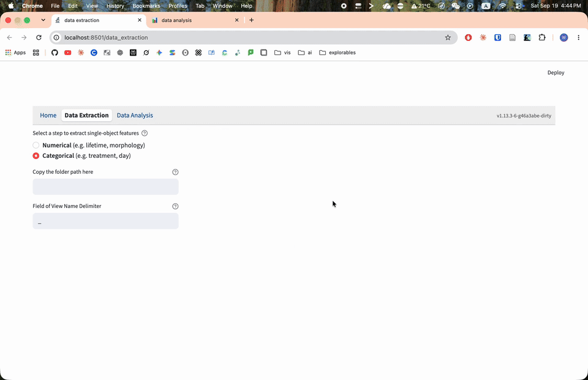Click the version label v1.13.3-6-g46a3abe-dirty

(x=524, y=116)
